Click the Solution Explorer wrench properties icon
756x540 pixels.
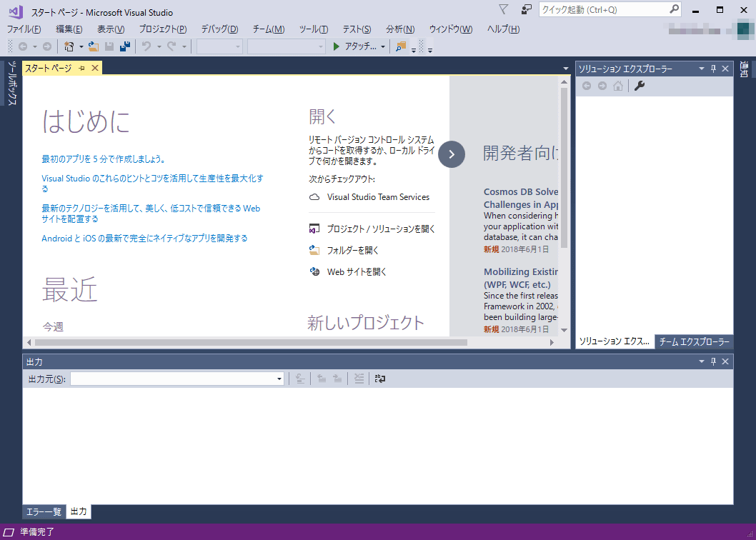point(640,86)
